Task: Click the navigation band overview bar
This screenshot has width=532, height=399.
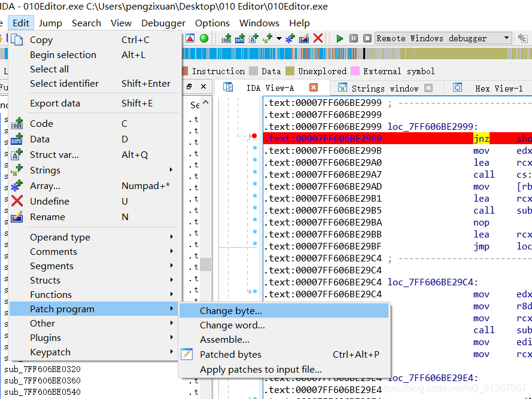Action: [357, 54]
